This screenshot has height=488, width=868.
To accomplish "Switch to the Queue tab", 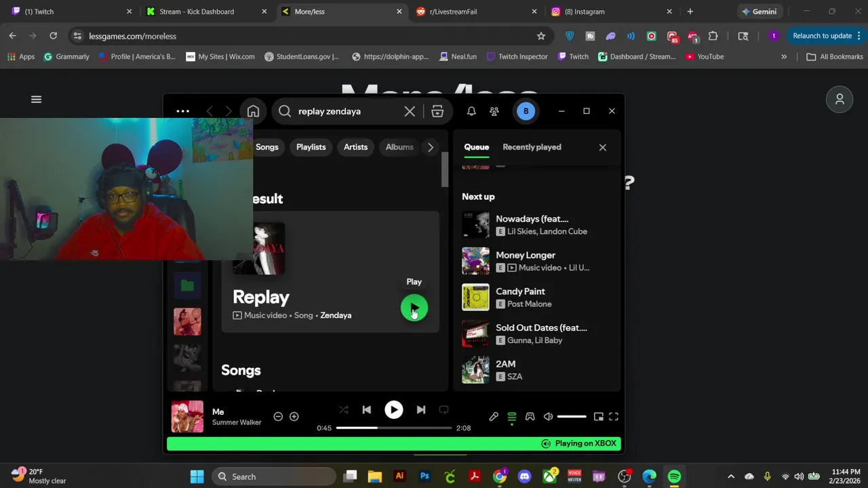I will 476,147.
